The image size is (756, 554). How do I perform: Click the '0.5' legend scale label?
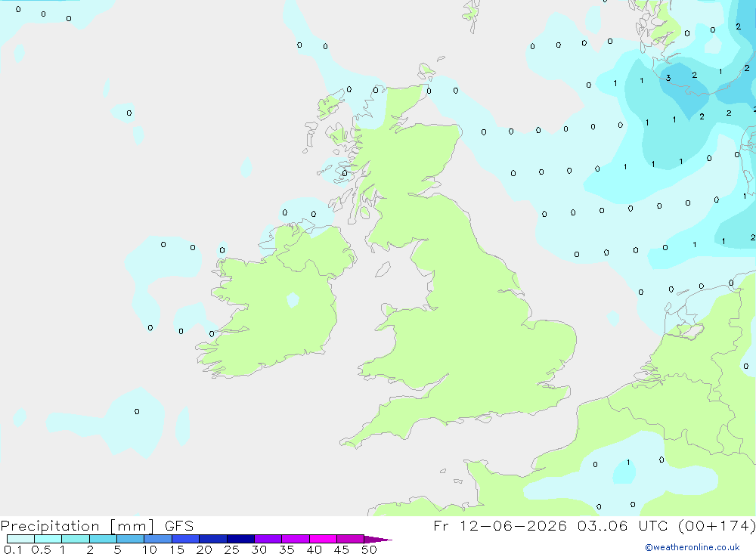click(41, 549)
